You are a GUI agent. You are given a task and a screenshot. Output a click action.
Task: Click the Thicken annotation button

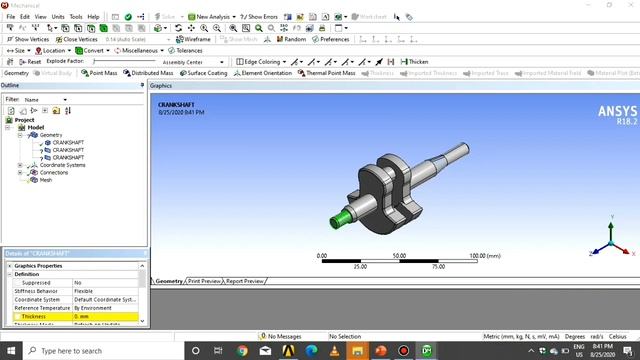point(414,62)
